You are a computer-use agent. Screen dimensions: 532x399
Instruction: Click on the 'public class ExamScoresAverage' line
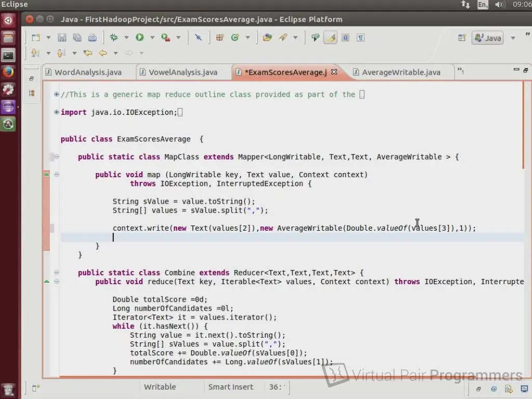pos(132,139)
